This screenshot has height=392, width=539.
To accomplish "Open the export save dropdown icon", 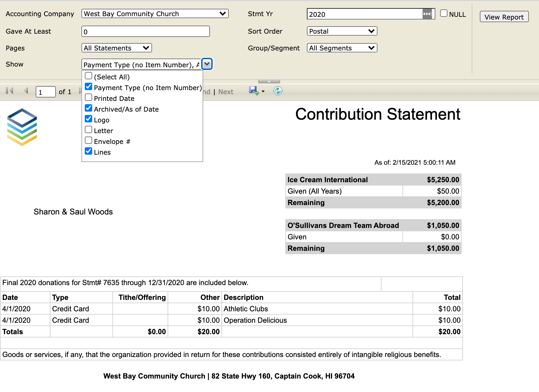I will click(257, 91).
